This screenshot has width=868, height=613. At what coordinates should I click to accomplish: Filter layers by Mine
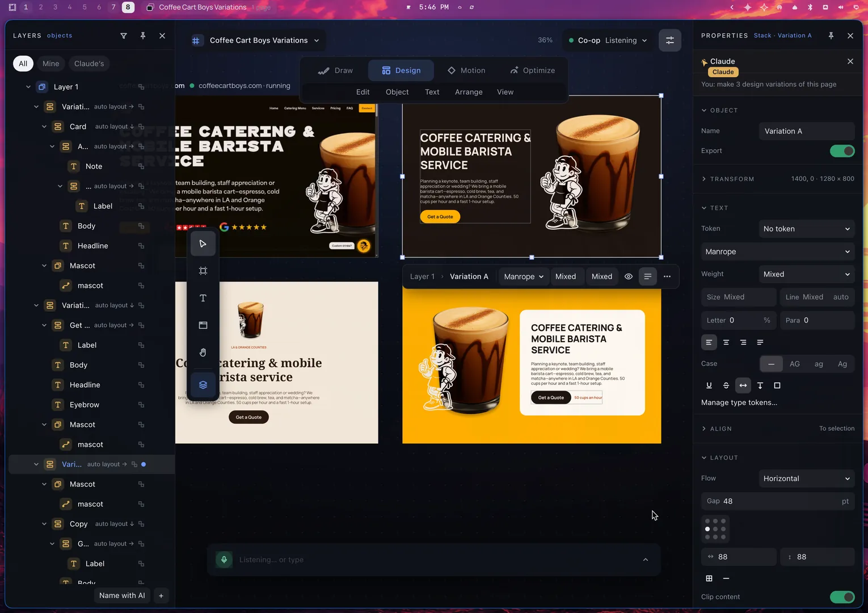click(50, 64)
